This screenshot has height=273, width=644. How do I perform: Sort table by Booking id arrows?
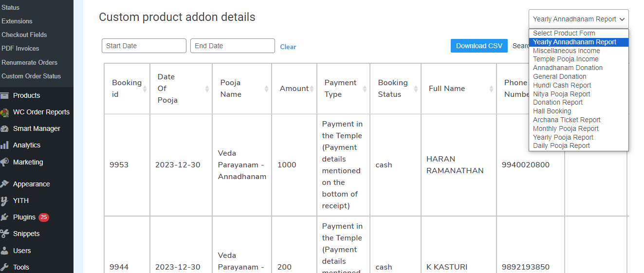coord(145,89)
